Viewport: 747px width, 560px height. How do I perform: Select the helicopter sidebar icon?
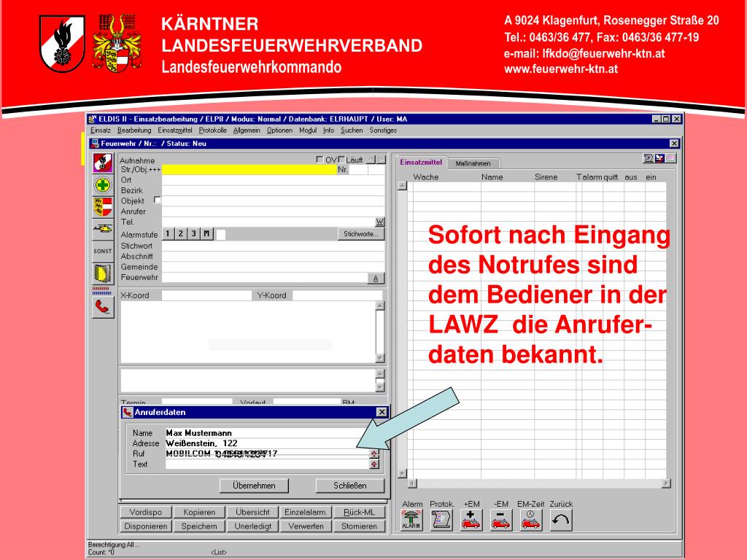click(102, 229)
